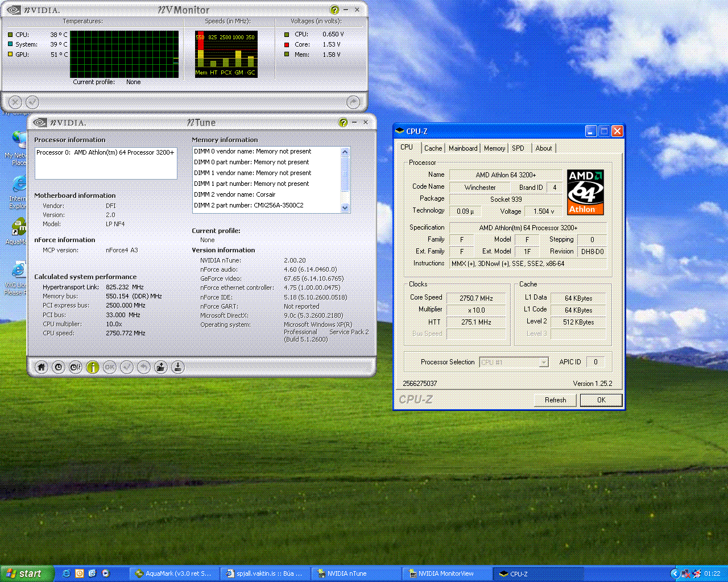Image resolution: width=728 pixels, height=582 pixels.
Task: Switch to the SPD tab in CPU-Z
Action: pos(518,148)
